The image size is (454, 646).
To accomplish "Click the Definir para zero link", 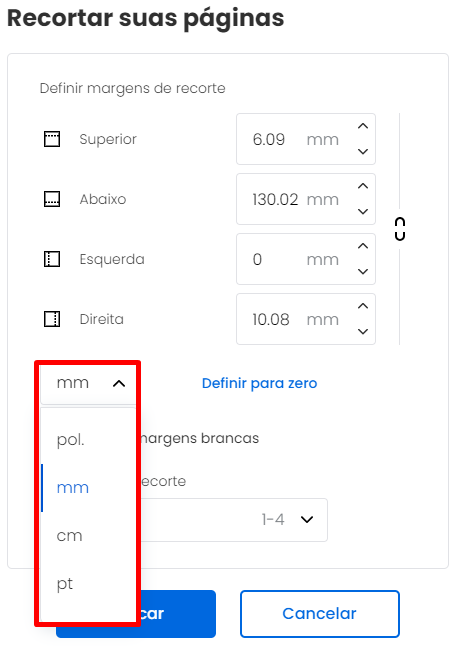I will point(260,383).
